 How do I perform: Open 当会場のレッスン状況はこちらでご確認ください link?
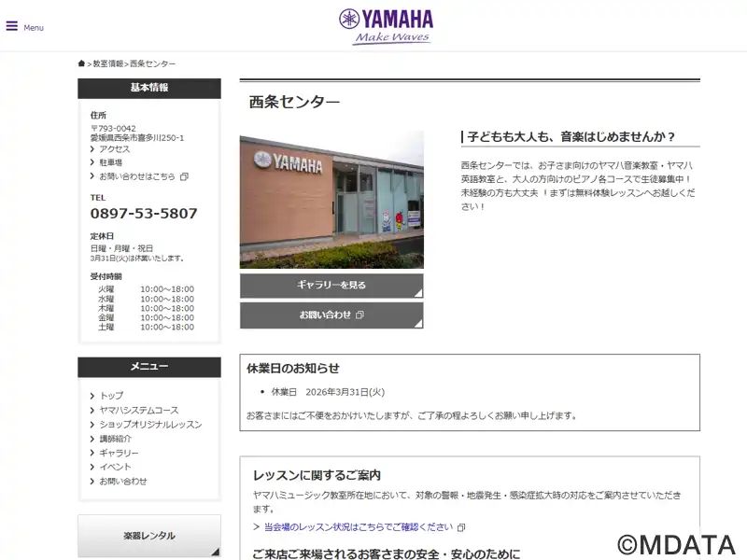[359, 526]
